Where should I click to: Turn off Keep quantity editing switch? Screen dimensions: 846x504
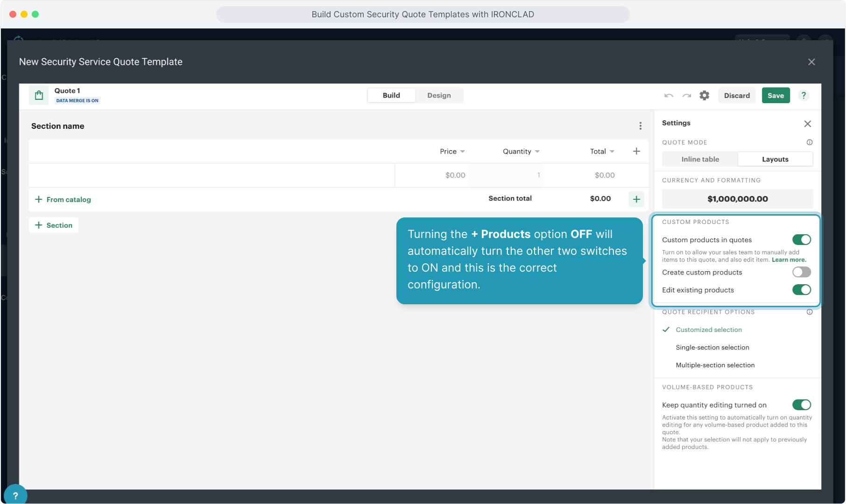801,405
